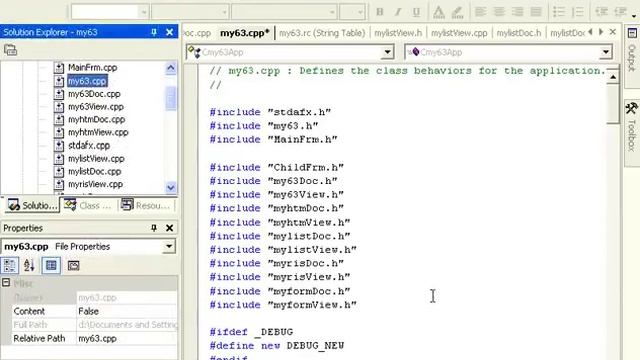This screenshot has width=640, height=360.
Task: Pin the Solution Explorer panel
Action: [154, 32]
